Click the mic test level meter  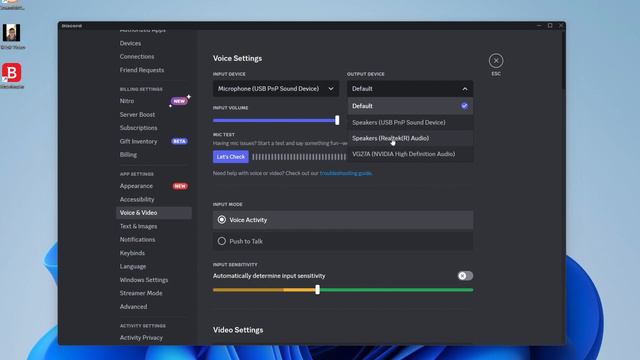299,157
